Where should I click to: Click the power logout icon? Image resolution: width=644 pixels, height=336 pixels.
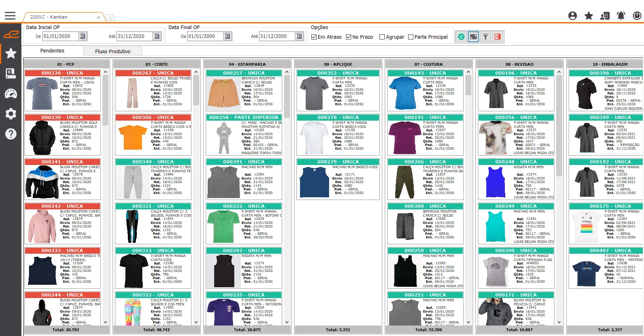(x=637, y=16)
